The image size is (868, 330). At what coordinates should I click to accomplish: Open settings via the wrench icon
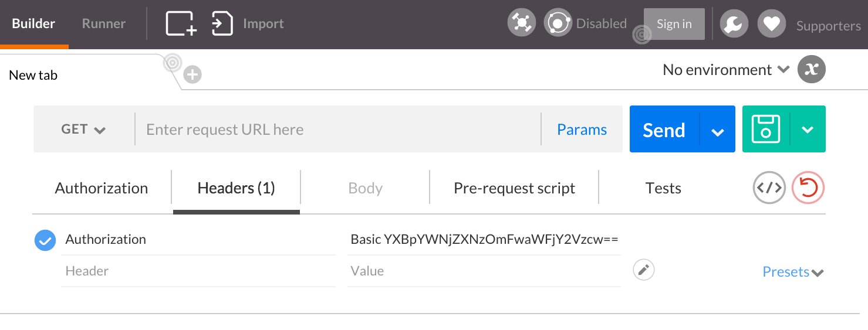pyautogui.click(x=734, y=23)
